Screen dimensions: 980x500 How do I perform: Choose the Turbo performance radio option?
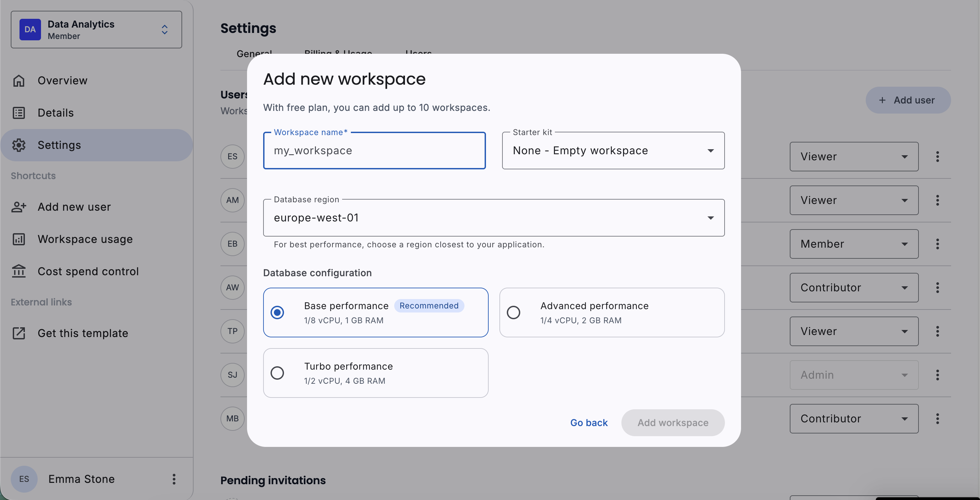click(x=277, y=373)
